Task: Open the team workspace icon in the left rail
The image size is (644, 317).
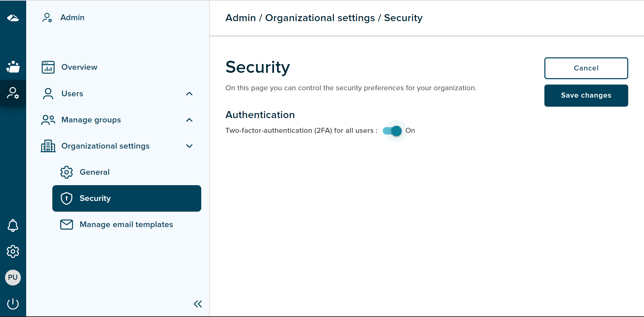Action: [x=13, y=67]
